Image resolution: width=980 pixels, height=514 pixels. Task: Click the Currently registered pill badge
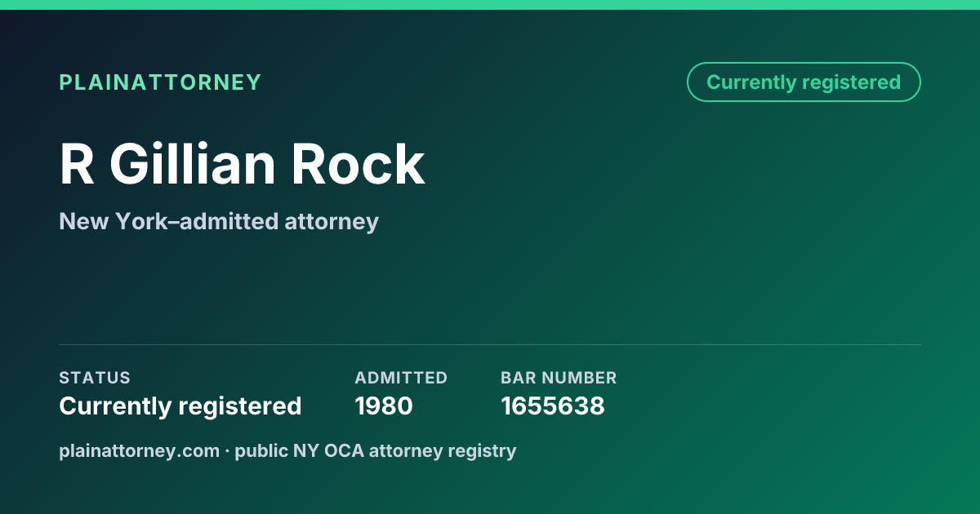[804, 82]
